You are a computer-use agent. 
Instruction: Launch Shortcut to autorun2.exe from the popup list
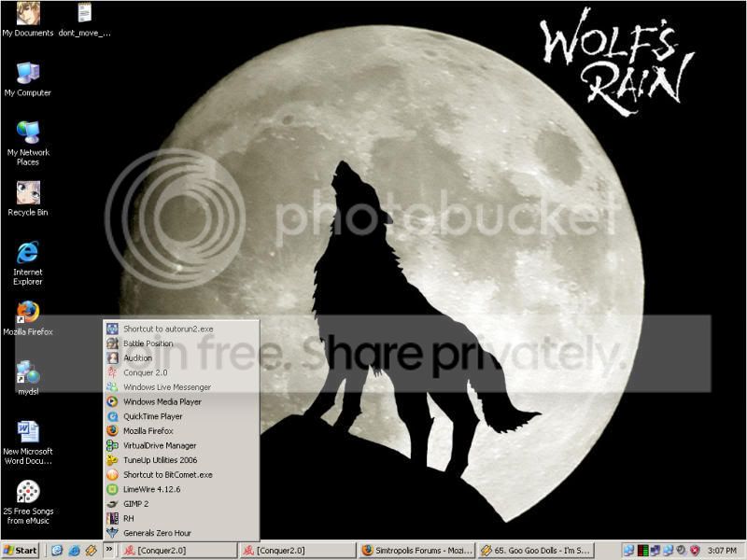[x=181, y=329]
